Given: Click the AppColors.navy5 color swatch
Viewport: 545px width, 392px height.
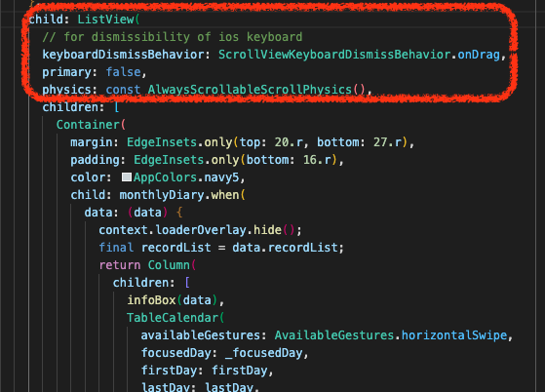Looking at the screenshot, I should click(127, 177).
